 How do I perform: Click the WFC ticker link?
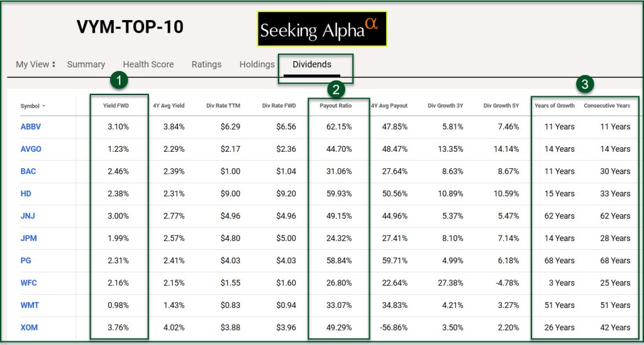click(28, 283)
